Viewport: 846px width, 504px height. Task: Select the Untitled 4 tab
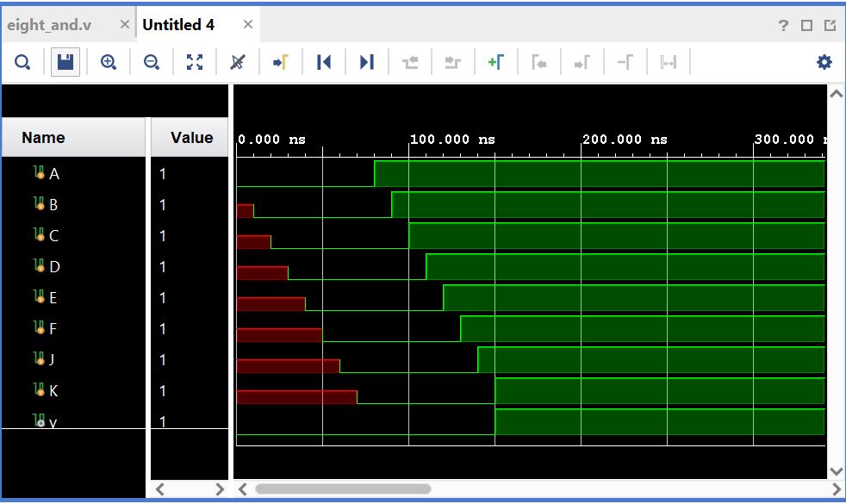click(x=178, y=25)
